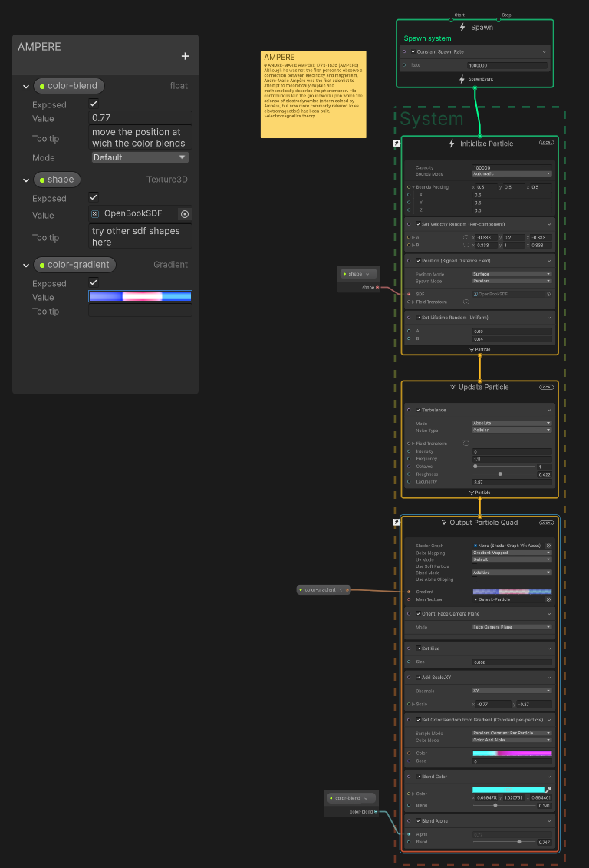Open the OpenBookSDF object picker in blackboard
The height and width of the screenshot is (868, 589).
186,213
